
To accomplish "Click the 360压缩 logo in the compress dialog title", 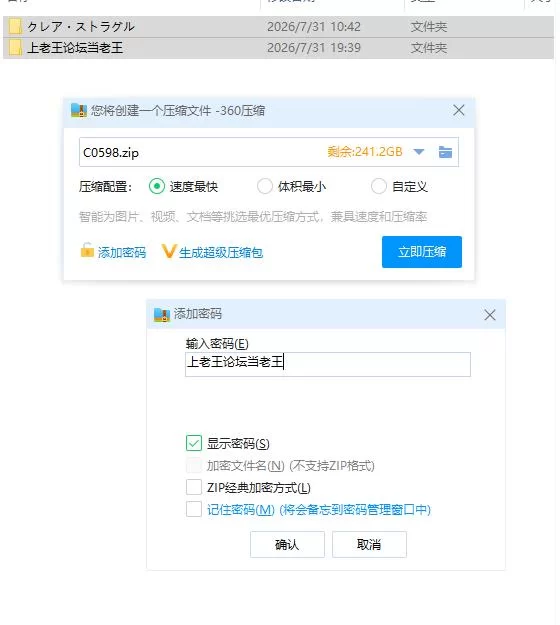I will click(79, 110).
